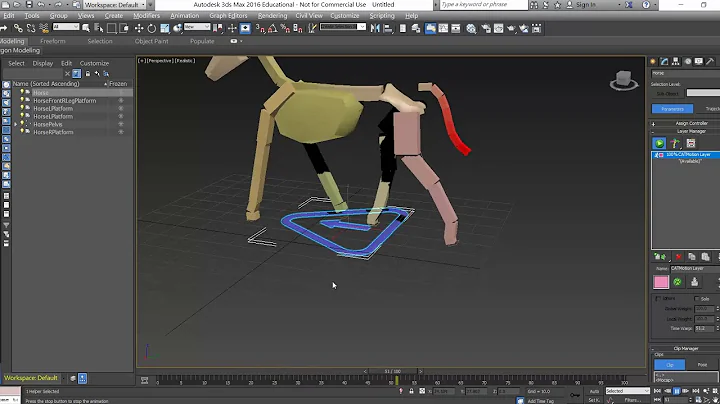Toggle frozen state for HorsePelvis row
This screenshot has height=404, width=720.
(x=121, y=124)
